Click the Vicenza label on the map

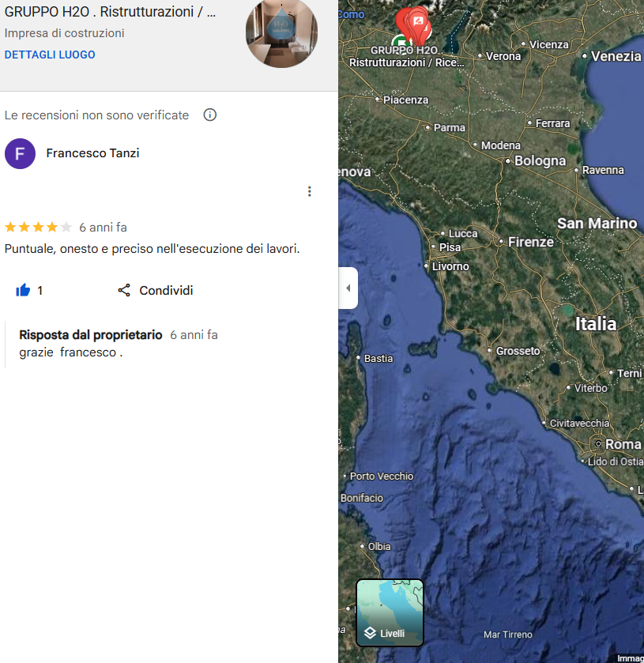tap(549, 44)
